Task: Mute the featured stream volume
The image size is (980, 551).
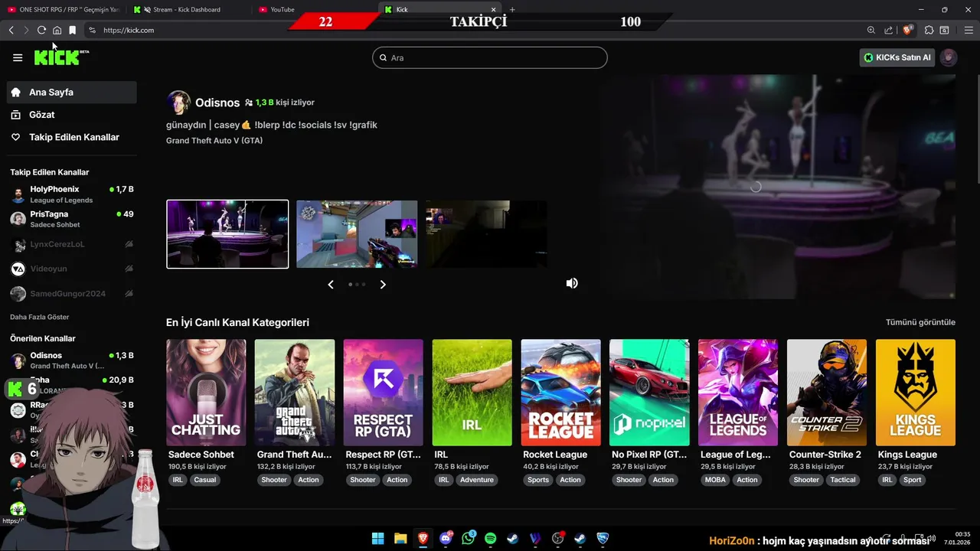Action: coord(572,283)
